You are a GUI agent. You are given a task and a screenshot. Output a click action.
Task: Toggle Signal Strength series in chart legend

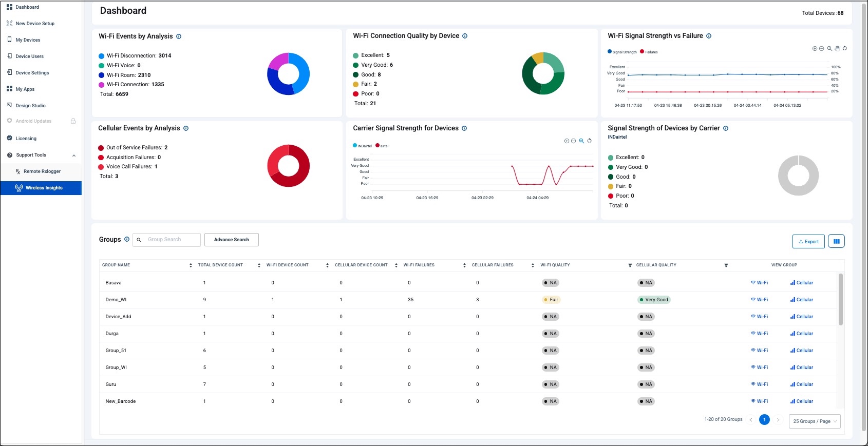coord(622,52)
